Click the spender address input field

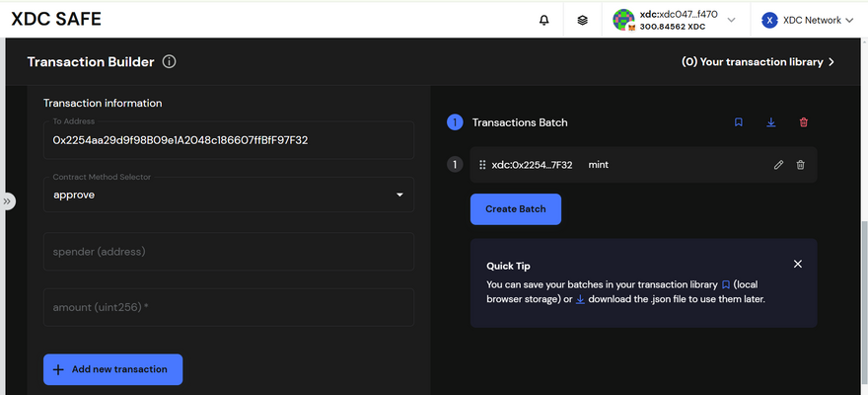[x=228, y=252]
